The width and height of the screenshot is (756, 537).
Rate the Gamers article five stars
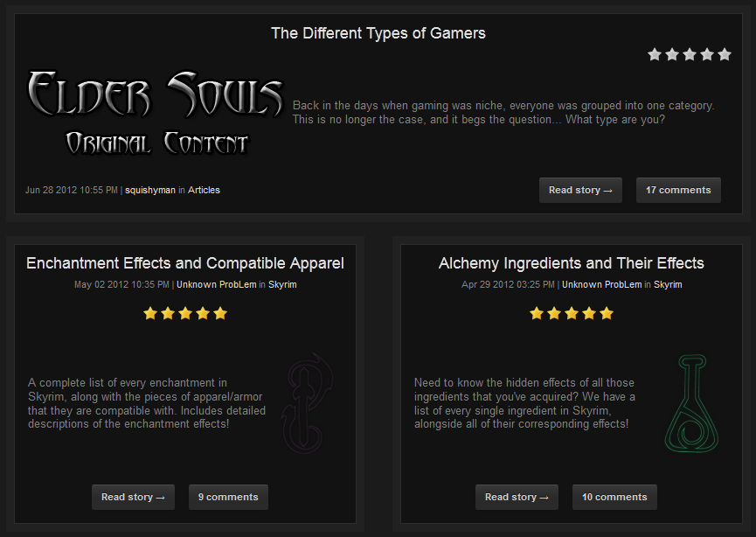pyautogui.click(x=724, y=54)
